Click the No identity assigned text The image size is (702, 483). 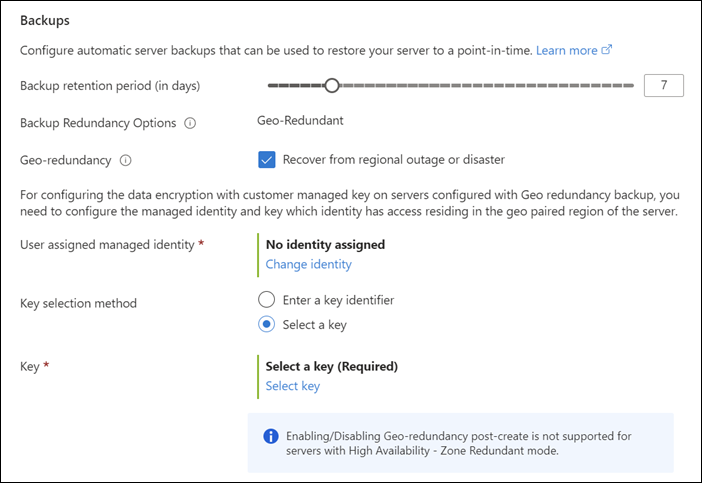tap(325, 244)
